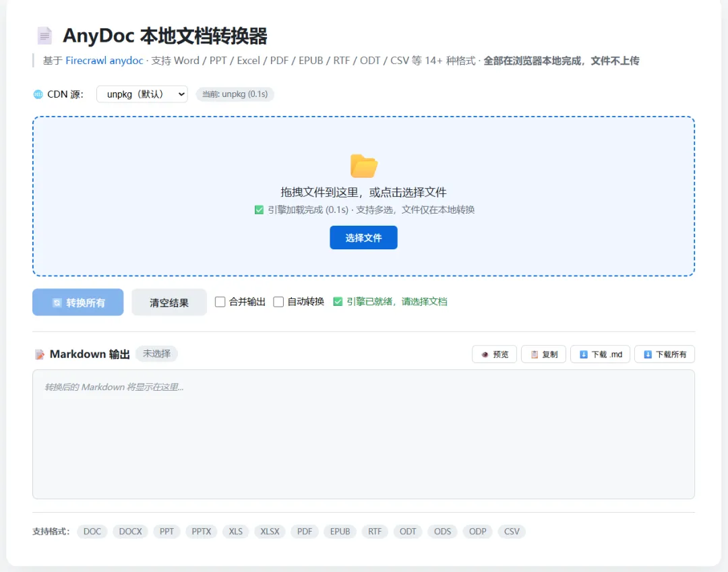728x572 pixels.
Task: Click the 下载 .md button
Action: (601, 354)
